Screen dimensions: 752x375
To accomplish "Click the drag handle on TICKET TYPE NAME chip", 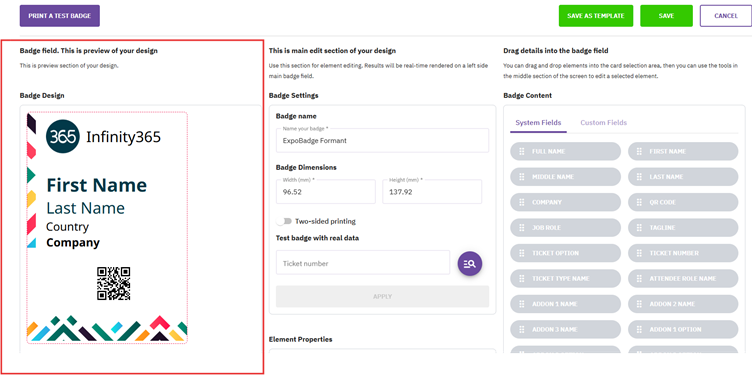I will point(521,279).
